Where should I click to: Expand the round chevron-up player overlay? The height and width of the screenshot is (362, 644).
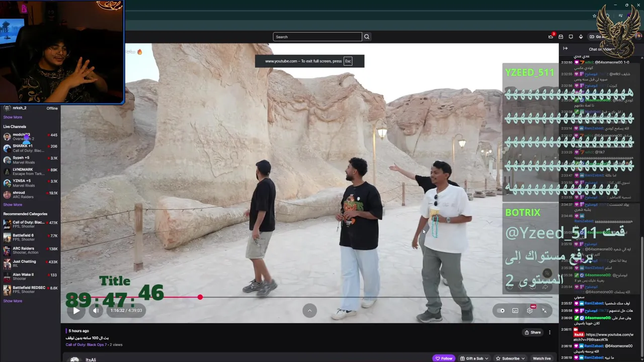(309, 311)
